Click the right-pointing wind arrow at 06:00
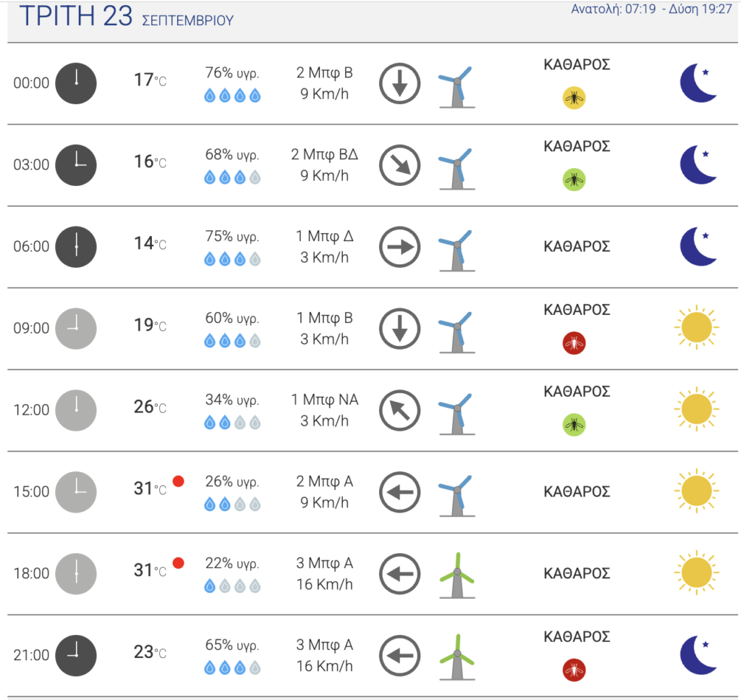This screenshot has width=741, height=700. (x=399, y=247)
